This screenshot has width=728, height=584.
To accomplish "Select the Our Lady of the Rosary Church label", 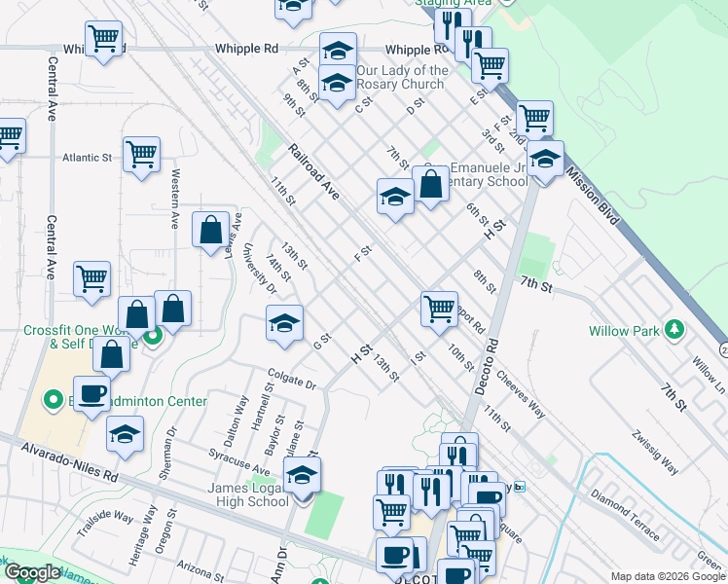I will tap(402, 77).
